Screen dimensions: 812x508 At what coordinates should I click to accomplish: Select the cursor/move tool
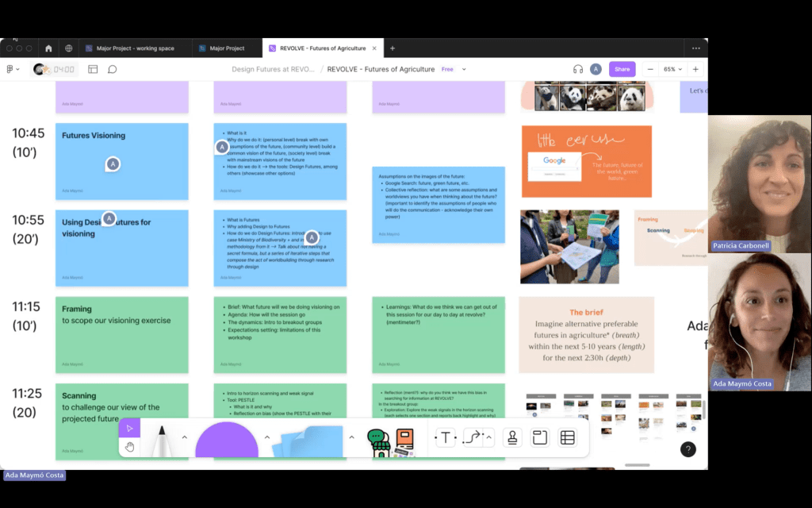point(129,429)
